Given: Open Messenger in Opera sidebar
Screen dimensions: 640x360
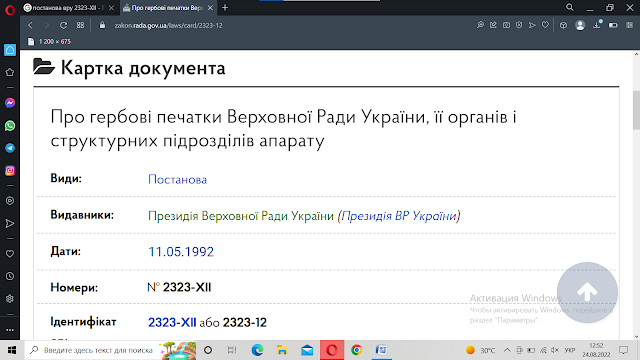Looking at the screenshot, I should tap(10, 103).
